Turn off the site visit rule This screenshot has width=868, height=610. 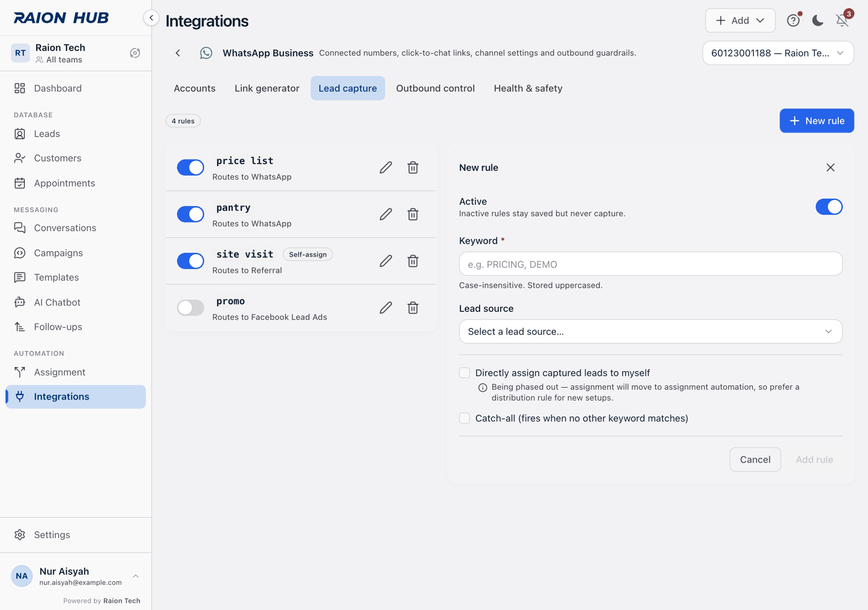tap(190, 261)
